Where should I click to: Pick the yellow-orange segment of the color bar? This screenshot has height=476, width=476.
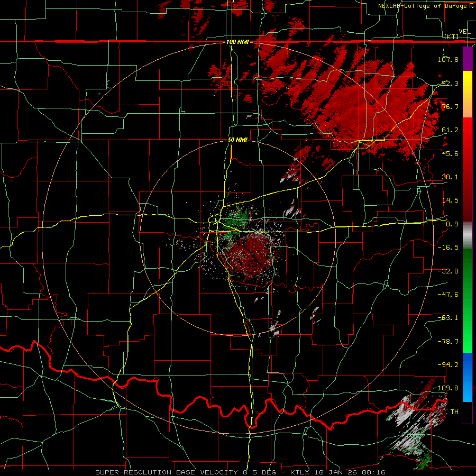(x=467, y=94)
